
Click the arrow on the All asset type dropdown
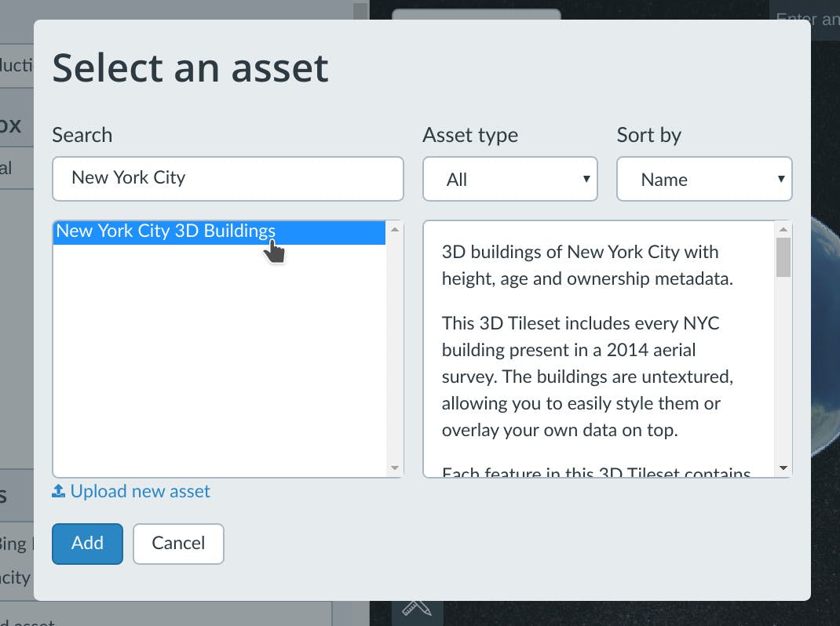coord(586,179)
